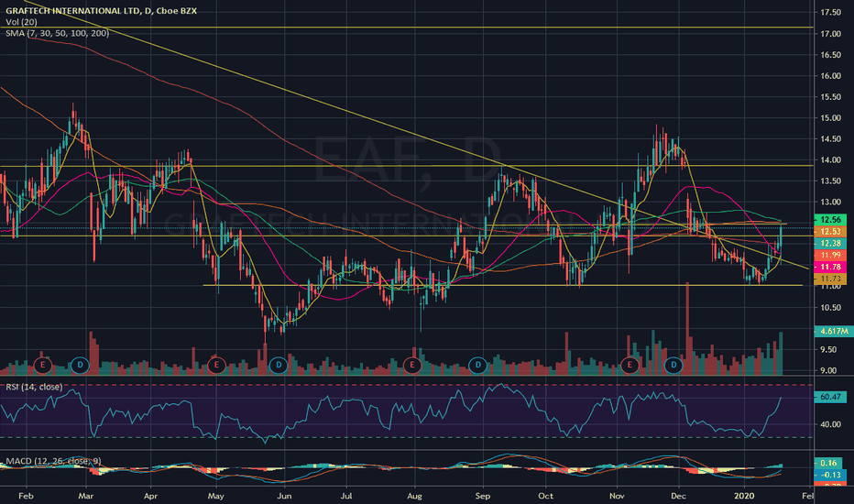Click the Mar label on time axis

tap(86, 496)
